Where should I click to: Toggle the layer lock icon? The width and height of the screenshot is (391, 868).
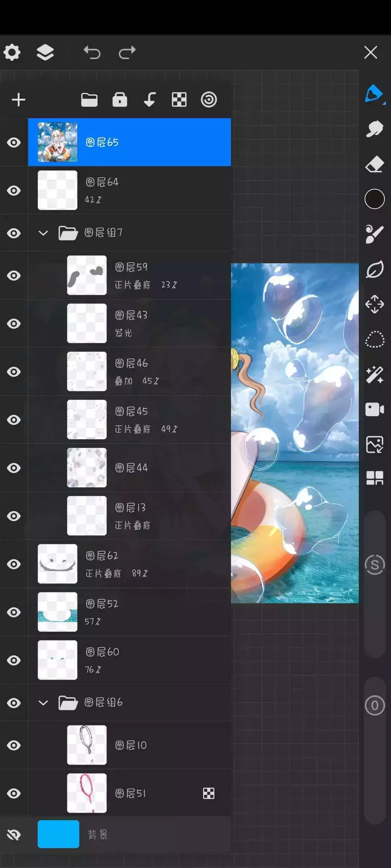(x=120, y=99)
